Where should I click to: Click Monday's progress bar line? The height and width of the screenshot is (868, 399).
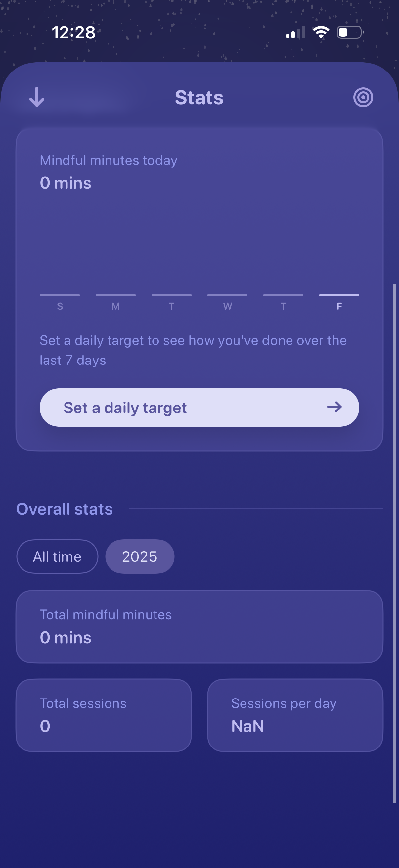click(115, 295)
